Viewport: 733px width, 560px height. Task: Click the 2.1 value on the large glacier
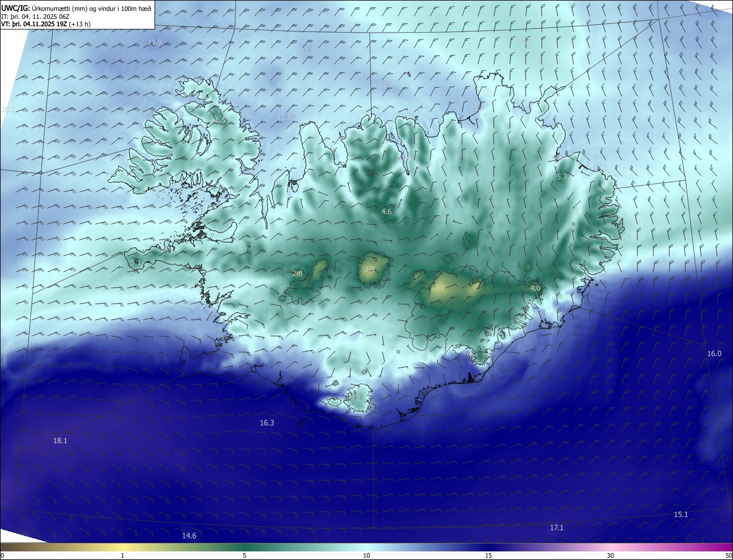(x=440, y=288)
